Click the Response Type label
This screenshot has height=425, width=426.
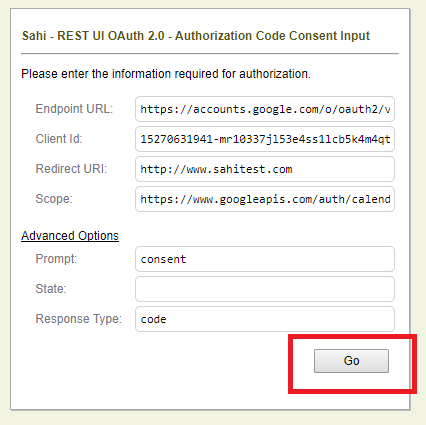79,319
